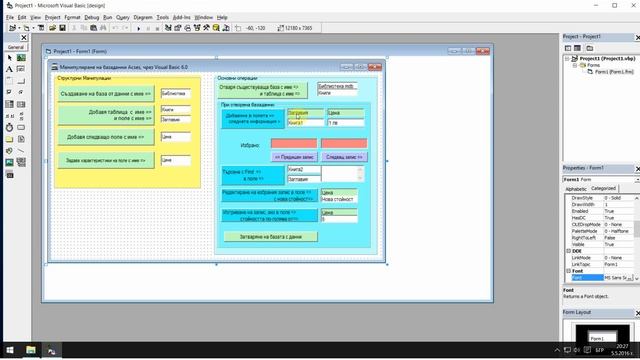Toggle Folders icon in Project panel
This screenshot has height=360, width=640.
pos(590,48)
